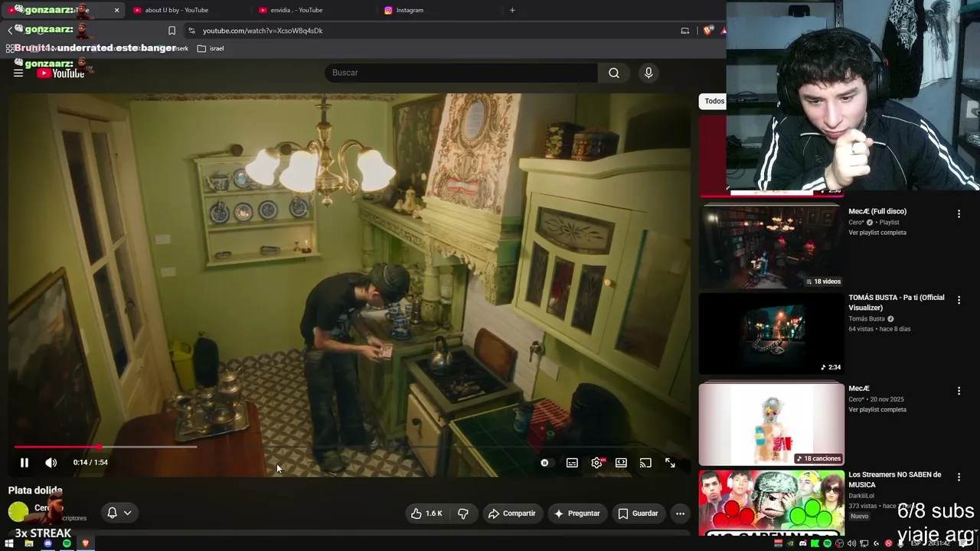Click the progress bar scrubber handle
The image size is (980, 551).
coord(100,447)
